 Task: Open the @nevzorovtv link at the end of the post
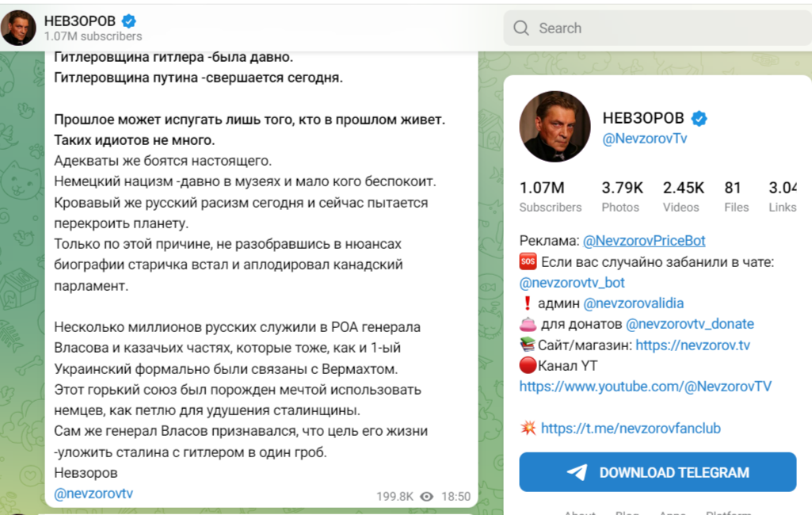click(x=93, y=494)
